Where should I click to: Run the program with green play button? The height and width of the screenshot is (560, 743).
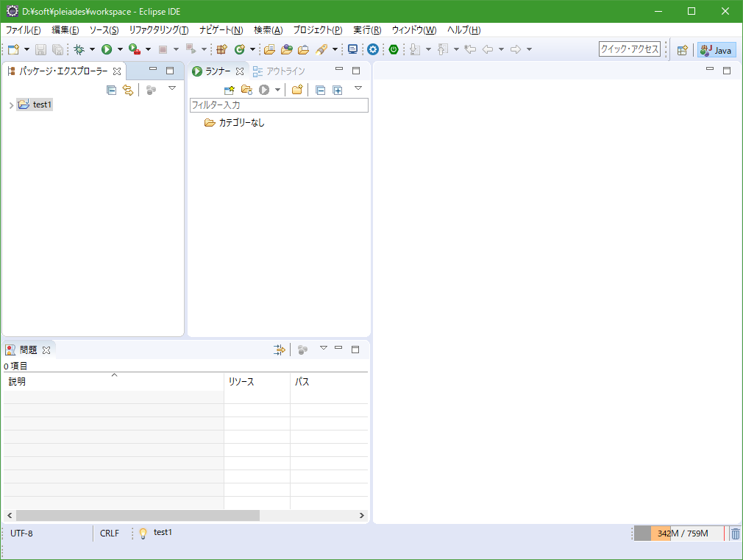coord(107,49)
